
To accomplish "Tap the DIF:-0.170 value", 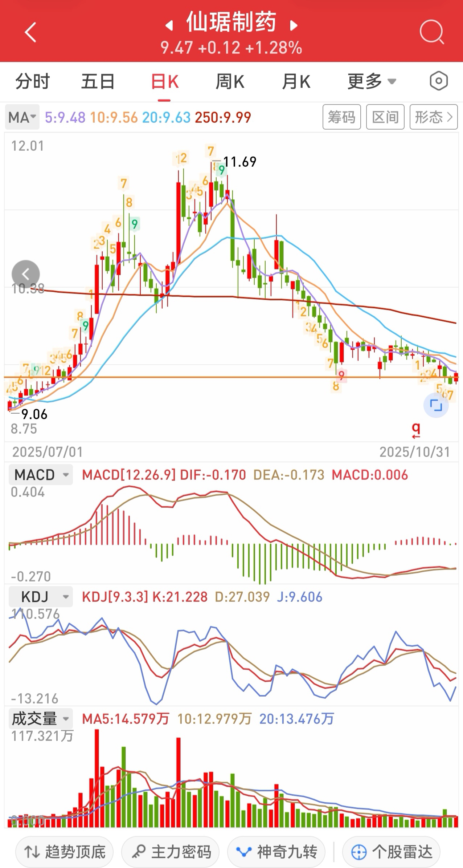I will [x=213, y=475].
